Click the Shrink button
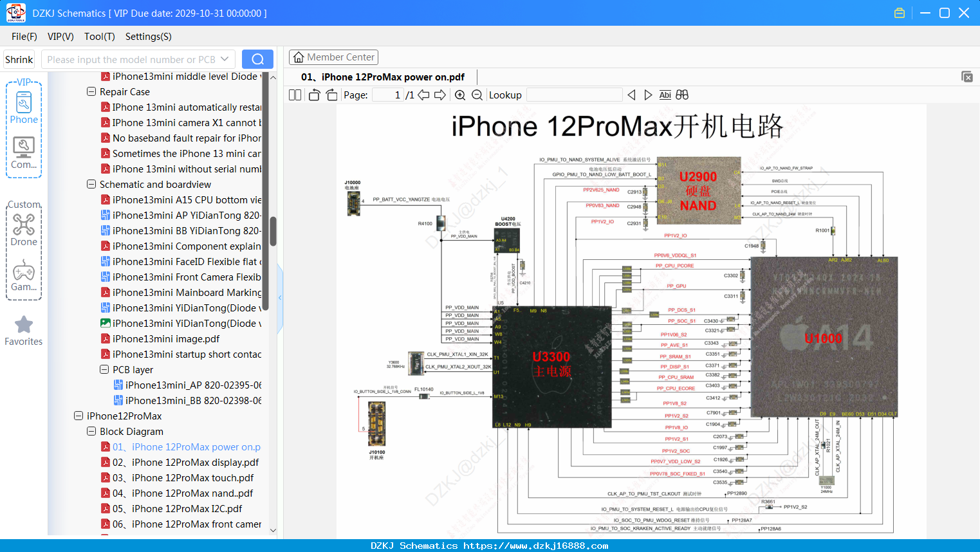This screenshot has height=552, width=980. 19,59
